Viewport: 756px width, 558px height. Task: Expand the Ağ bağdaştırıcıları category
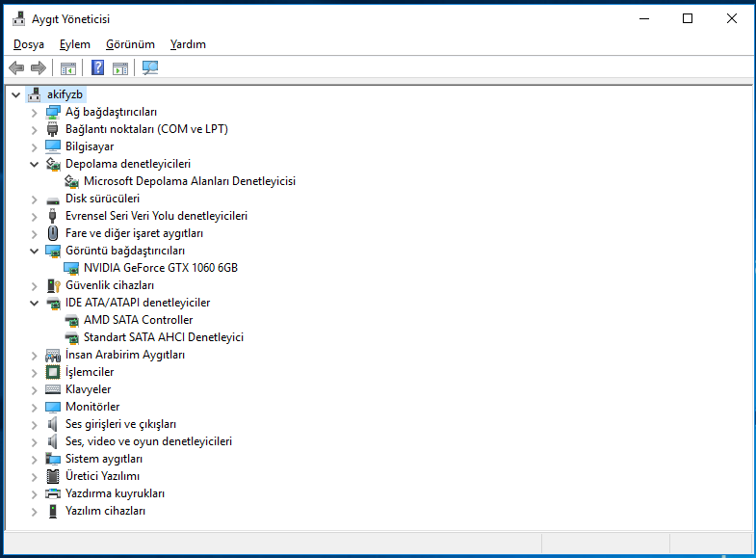click(x=35, y=112)
